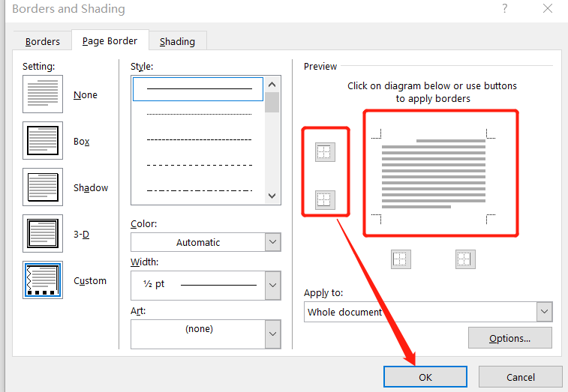The width and height of the screenshot is (568, 392).
Task: Switch to the Page Border tab
Action: point(110,41)
